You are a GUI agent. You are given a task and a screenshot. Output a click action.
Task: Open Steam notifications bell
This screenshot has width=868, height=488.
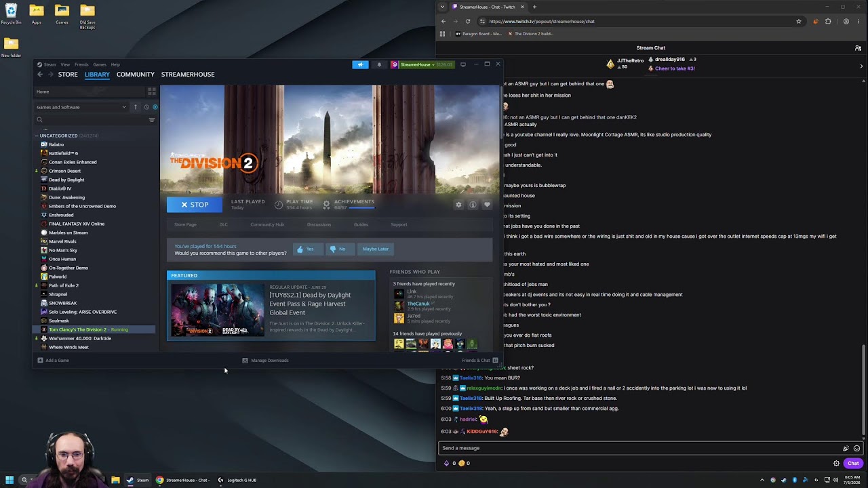[x=379, y=64]
